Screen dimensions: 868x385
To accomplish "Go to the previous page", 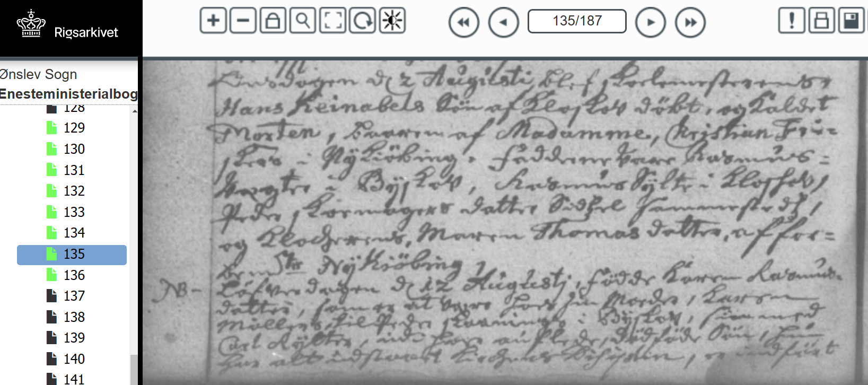I will [503, 22].
